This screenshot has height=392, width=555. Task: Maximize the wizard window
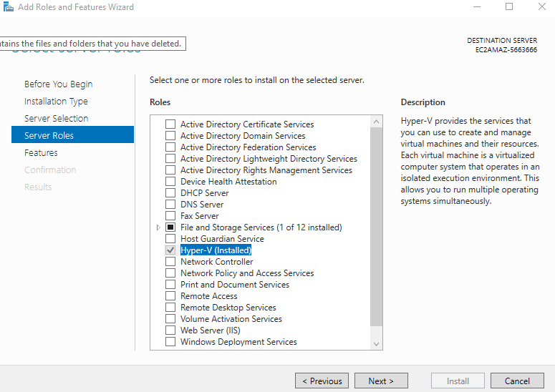click(509, 6)
